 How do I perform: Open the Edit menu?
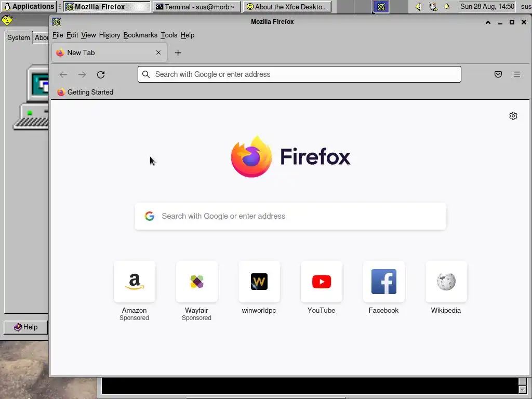click(x=72, y=35)
